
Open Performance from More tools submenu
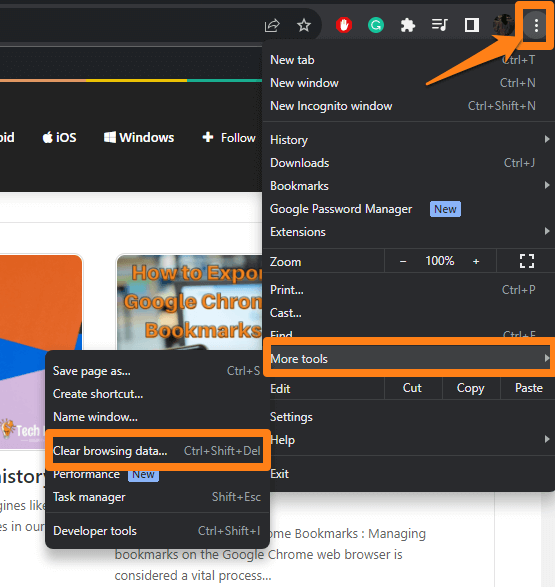(x=157, y=475)
